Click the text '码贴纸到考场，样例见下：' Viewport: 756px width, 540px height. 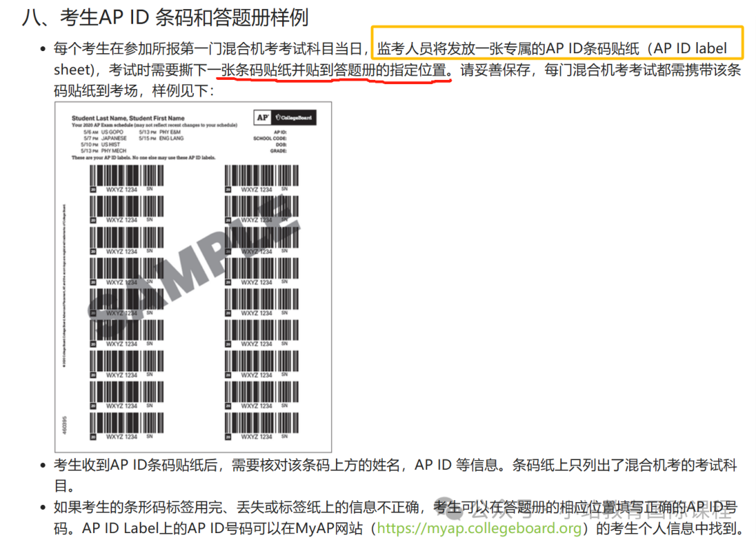tap(134, 91)
